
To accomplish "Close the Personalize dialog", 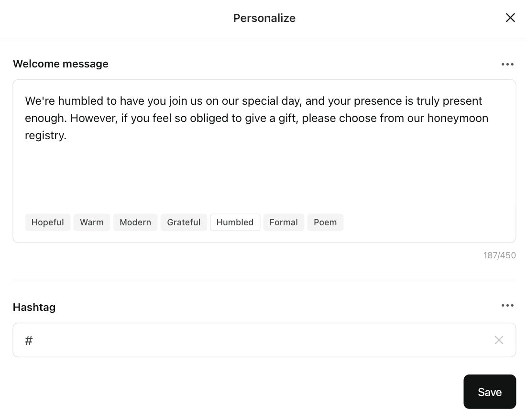I will tap(510, 18).
